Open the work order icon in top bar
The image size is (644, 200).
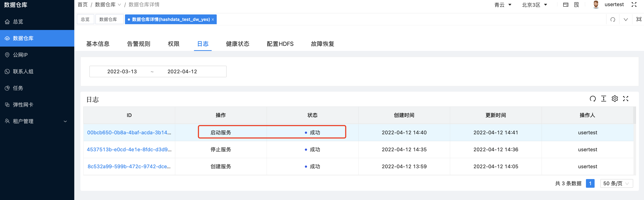577,5
